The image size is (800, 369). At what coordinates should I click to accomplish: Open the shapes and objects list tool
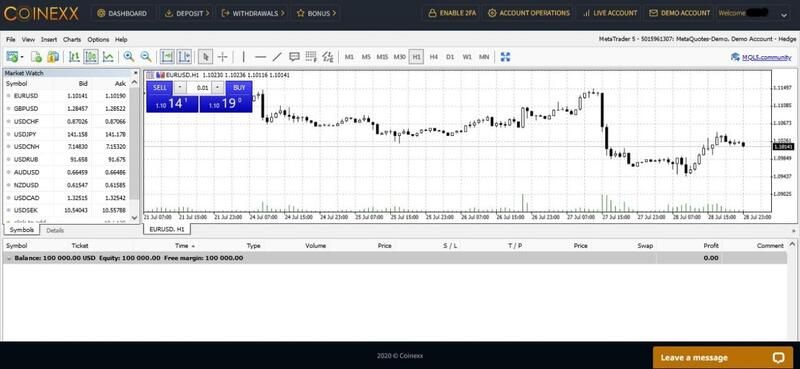coord(328,57)
